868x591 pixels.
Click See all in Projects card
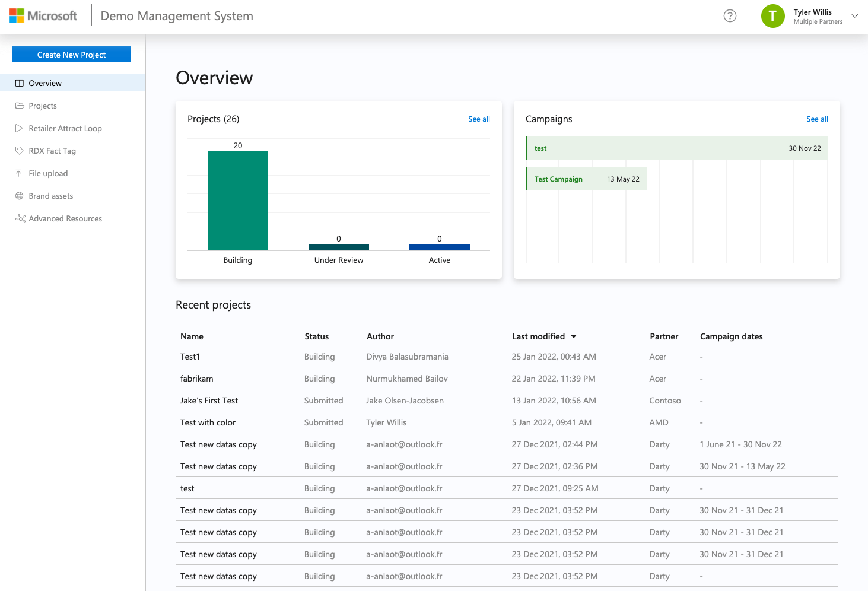tap(479, 119)
